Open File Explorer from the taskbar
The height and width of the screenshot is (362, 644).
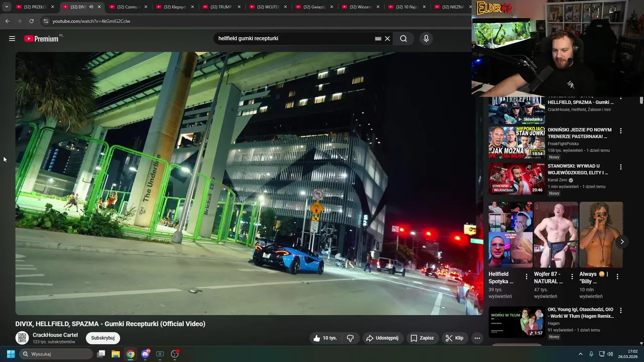(x=116, y=354)
